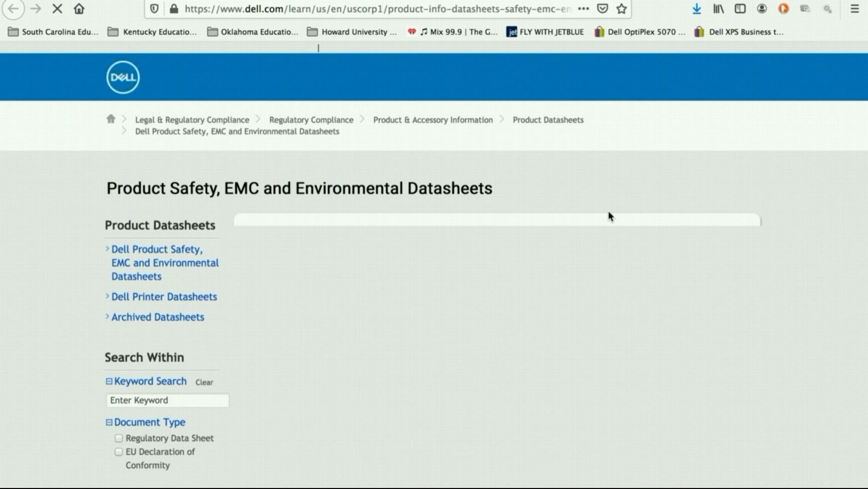The width and height of the screenshot is (868, 489).
Task: Open Legal & Regulatory Compliance breadcrumb
Action: pos(192,120)
